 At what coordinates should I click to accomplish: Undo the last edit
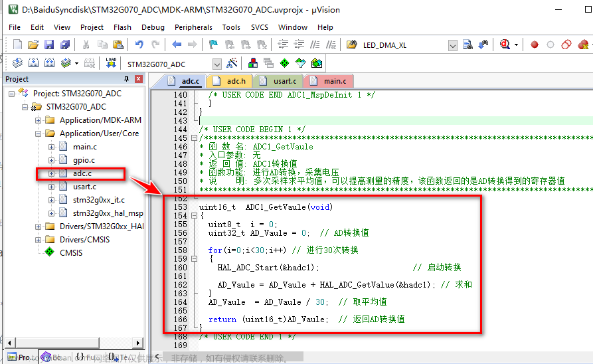pyautogui.click(x=139, y=45)
